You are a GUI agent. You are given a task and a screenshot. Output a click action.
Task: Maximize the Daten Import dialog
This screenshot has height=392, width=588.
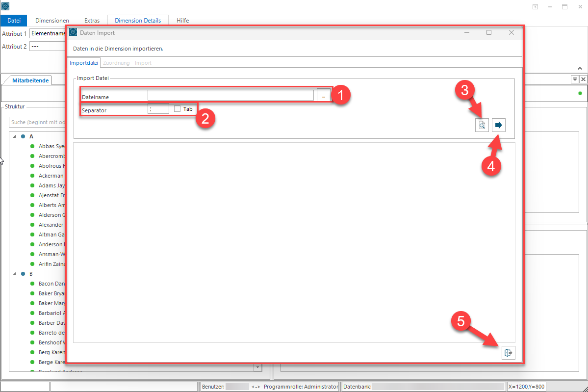pyautogui.click(x=489, y=33)
